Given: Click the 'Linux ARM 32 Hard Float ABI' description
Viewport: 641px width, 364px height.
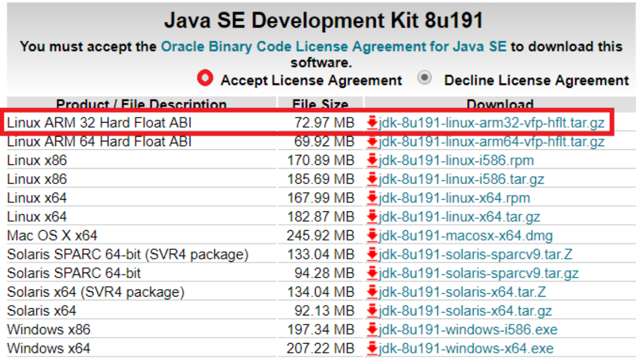Looking at the screenshot, I should coord(99,123).
